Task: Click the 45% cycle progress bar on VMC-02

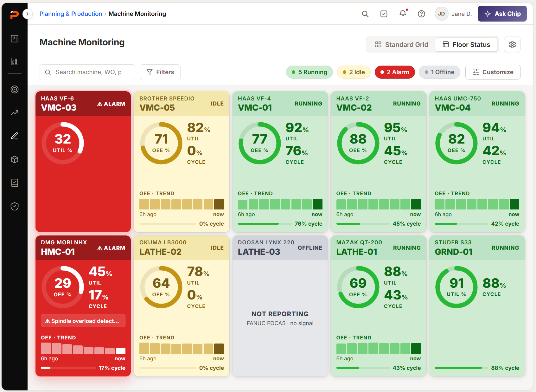Action: (x=363, y=224)
